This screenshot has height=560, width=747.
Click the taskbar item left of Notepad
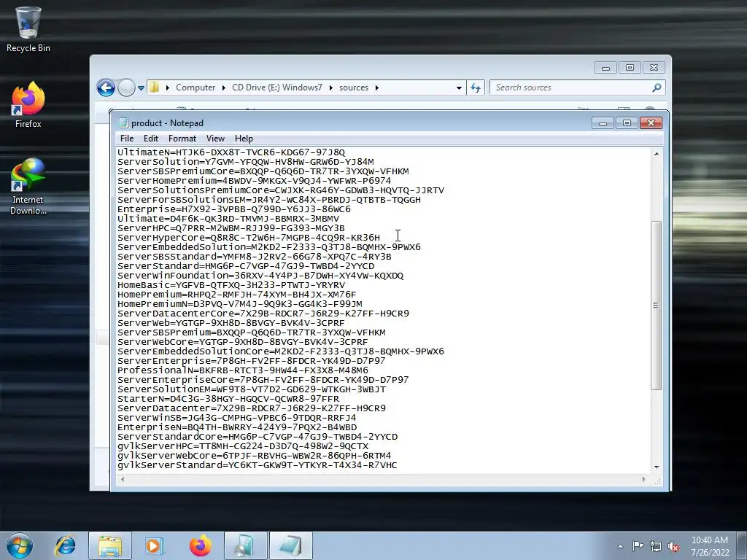coord(245,545)
